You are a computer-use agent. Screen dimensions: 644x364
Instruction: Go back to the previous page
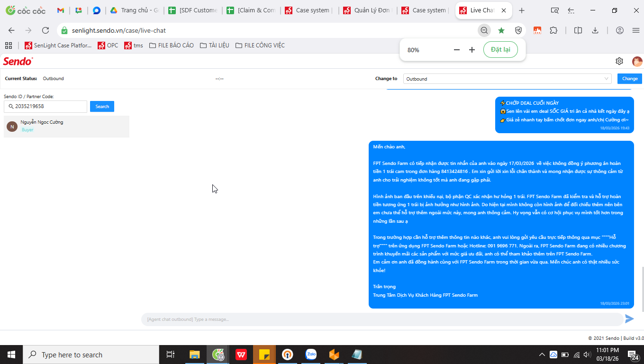point(11,30)
